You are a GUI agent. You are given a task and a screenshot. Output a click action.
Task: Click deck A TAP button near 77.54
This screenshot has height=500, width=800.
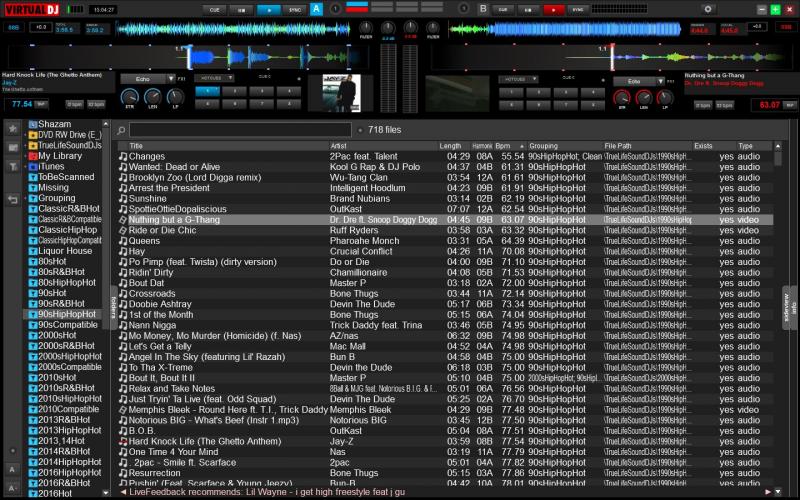tap(41, 104)
